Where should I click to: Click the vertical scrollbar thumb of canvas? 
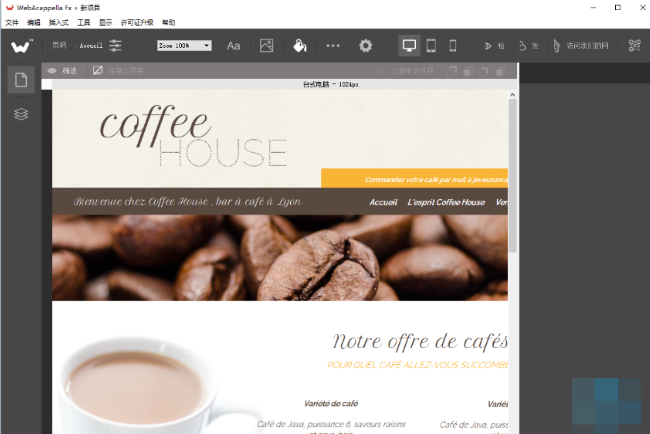pos(513,176)
